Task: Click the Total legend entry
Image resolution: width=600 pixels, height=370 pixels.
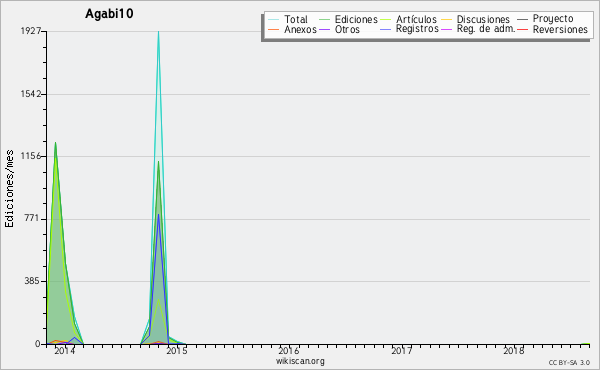Action: pyautogui.click(x=288, y=19)
